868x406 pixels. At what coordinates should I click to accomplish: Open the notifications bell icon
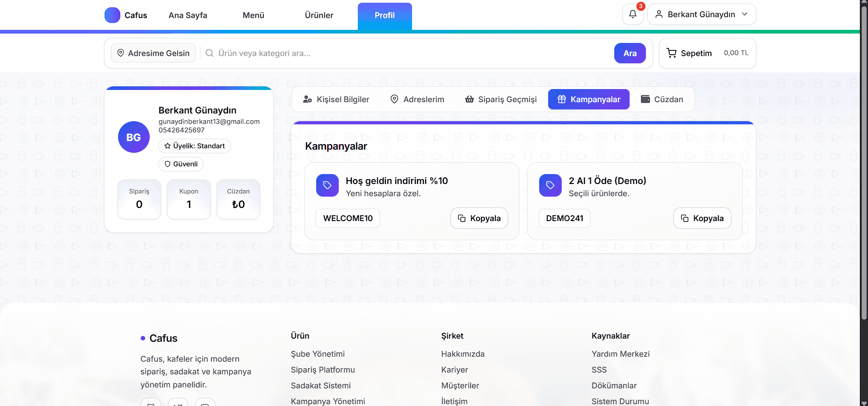click(x=632, y=14)
